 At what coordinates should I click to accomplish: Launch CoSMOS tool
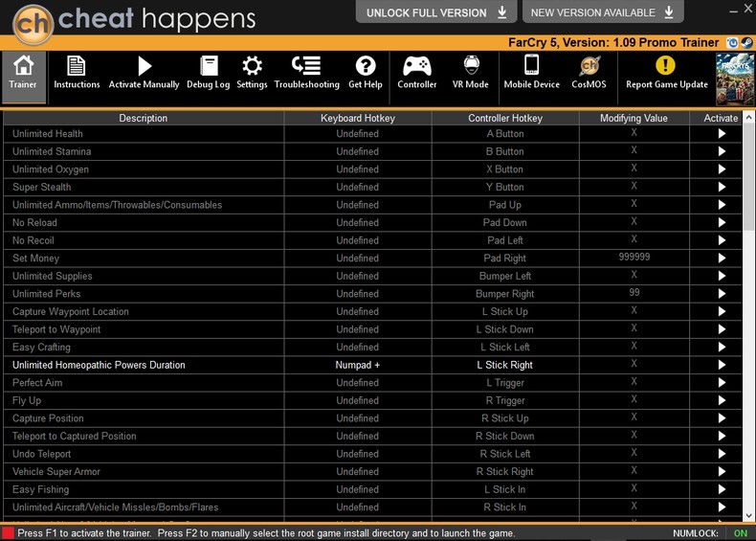(589, 73)
